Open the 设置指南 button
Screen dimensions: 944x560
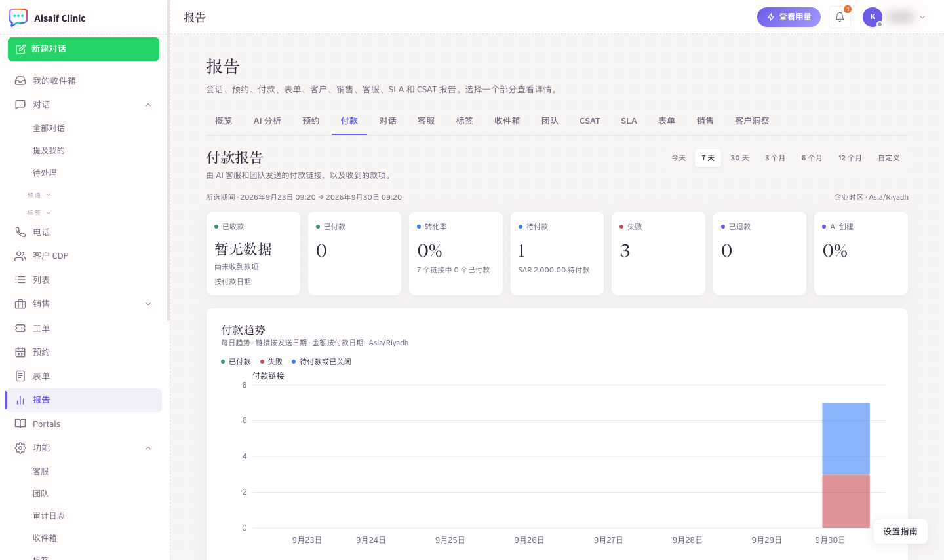pos(900,532)
